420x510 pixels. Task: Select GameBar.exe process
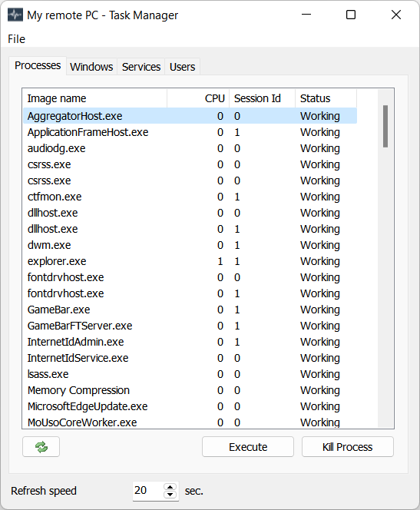[x=190, y=310]
